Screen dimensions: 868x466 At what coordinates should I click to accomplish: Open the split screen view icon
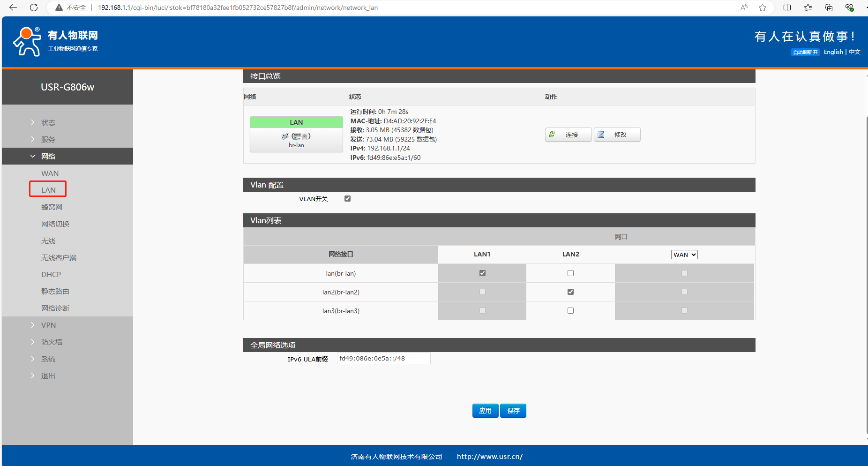(787, 8)
